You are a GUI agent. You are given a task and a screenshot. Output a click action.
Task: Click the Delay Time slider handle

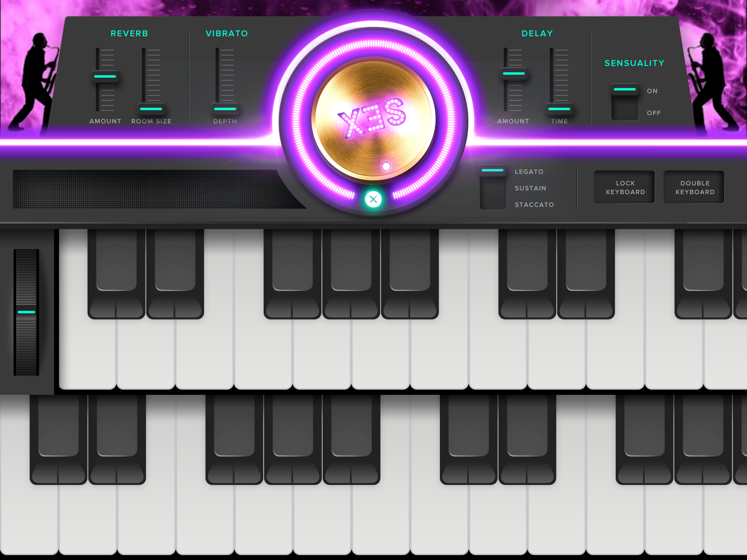point(559,109)
